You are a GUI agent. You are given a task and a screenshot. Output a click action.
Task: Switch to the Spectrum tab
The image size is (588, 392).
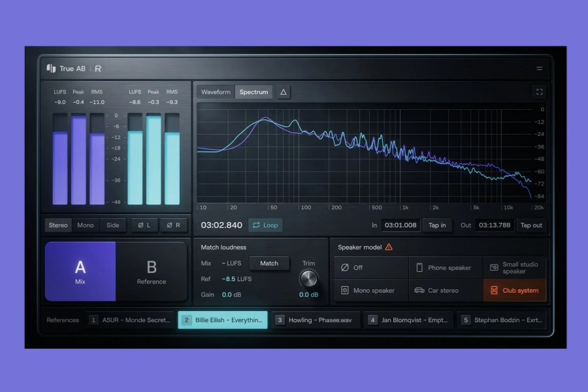click(x=254, y=92)
